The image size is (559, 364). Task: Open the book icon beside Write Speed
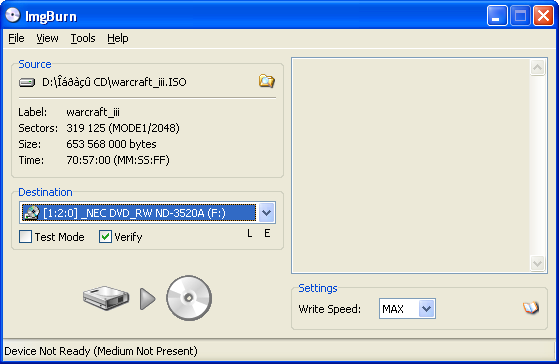[x=531, y=308]
